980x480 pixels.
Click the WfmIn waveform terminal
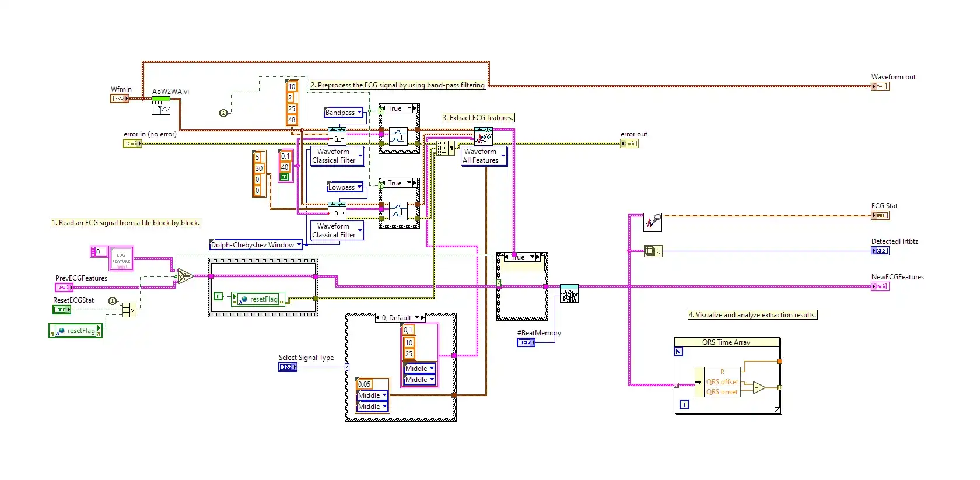[x=120, y=99]
